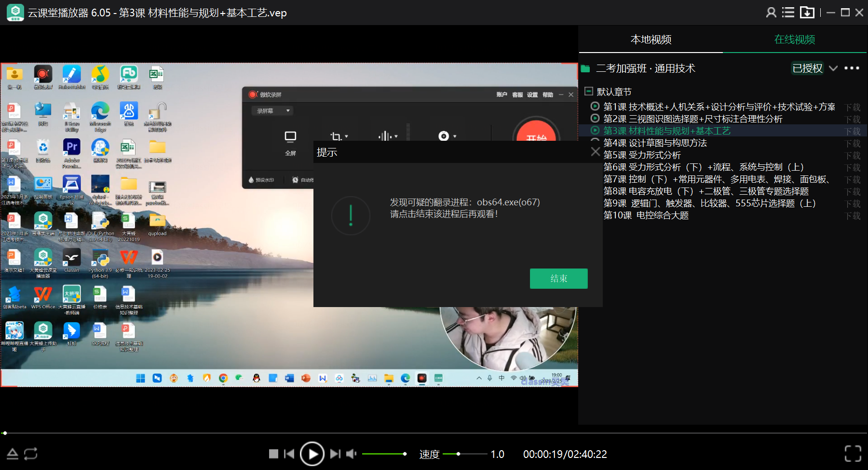
Task: Click the 已授权 status label
Action: [808, 68]
